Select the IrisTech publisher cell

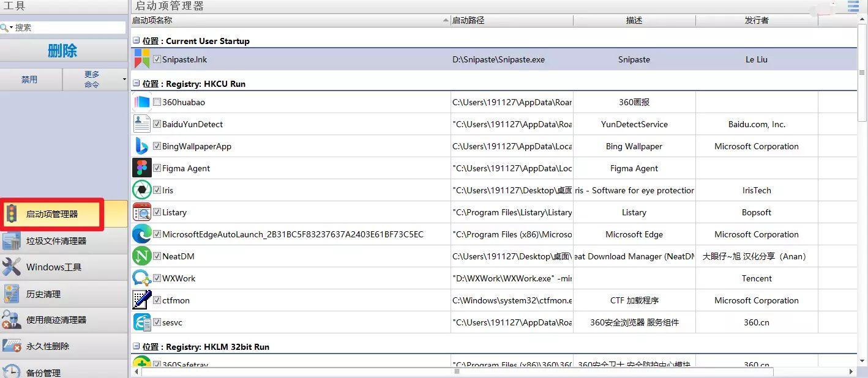click(x=757, y=190)
